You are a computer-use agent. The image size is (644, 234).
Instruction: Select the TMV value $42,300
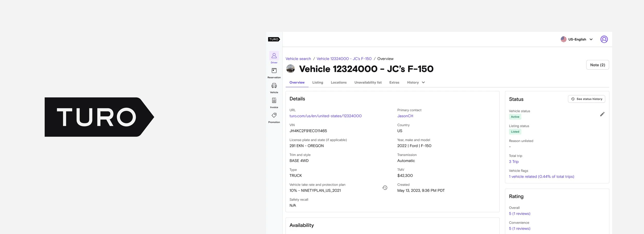click(405, 176)
